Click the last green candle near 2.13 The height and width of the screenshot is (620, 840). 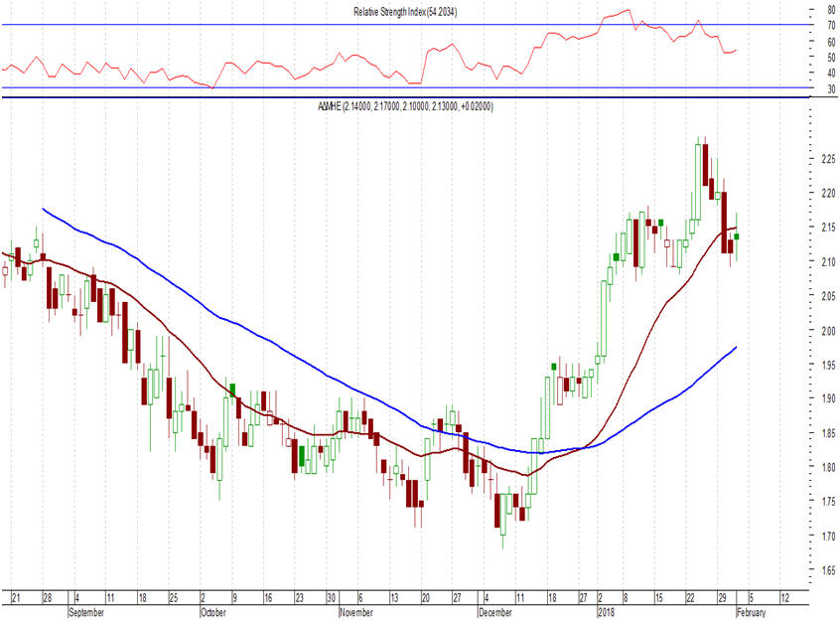737,236
